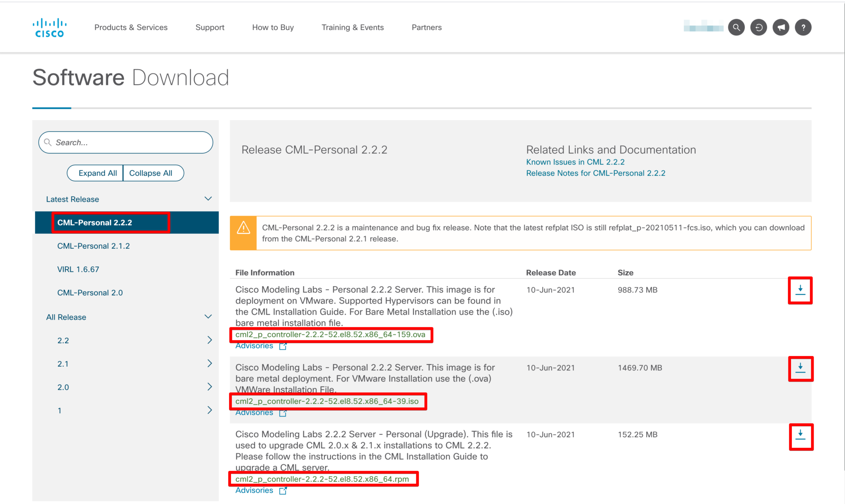
Task: Click the Collapse All button
Action: click(x=151, y=173)
